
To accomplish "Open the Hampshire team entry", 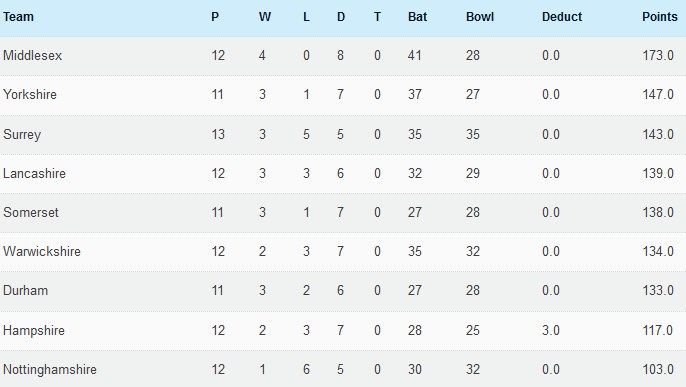I will [x=34, y=330].
